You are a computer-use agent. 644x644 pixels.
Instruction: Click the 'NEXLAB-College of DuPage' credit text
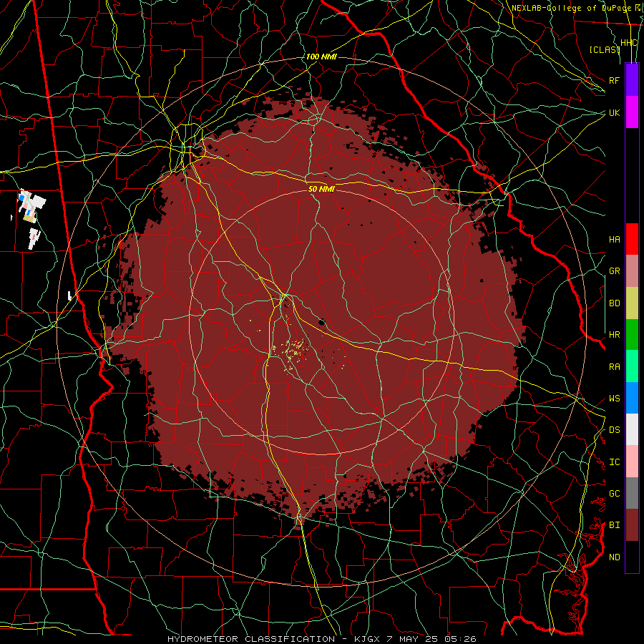pyautogui.click(x=572, y=8)
